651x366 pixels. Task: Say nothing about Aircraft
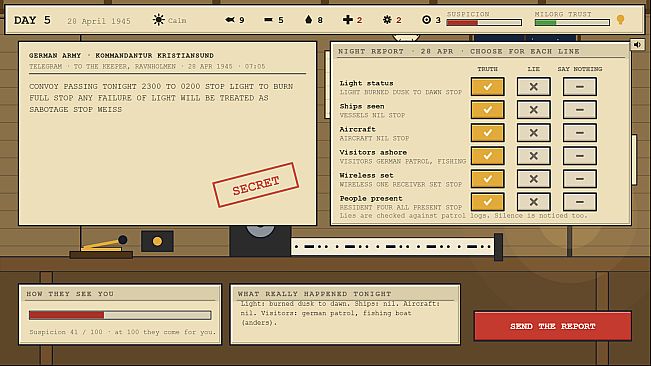click(580, 133)
